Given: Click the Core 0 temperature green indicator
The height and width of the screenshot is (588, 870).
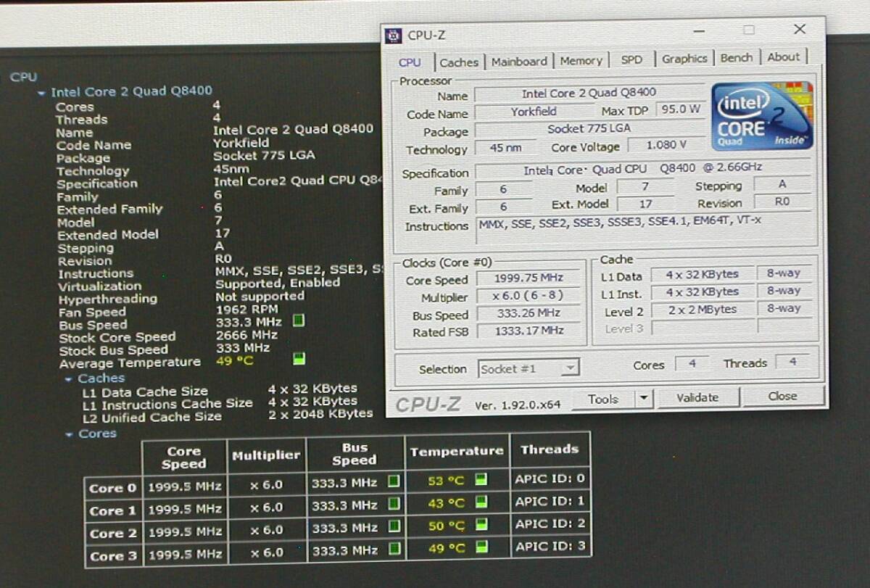Looking at the screenshot, I should [x=481, y=479].
